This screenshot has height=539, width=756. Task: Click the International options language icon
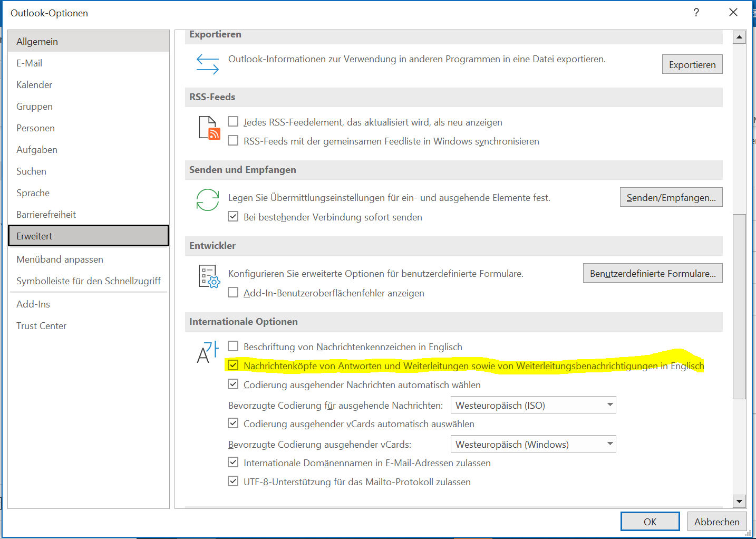point(208,352)
